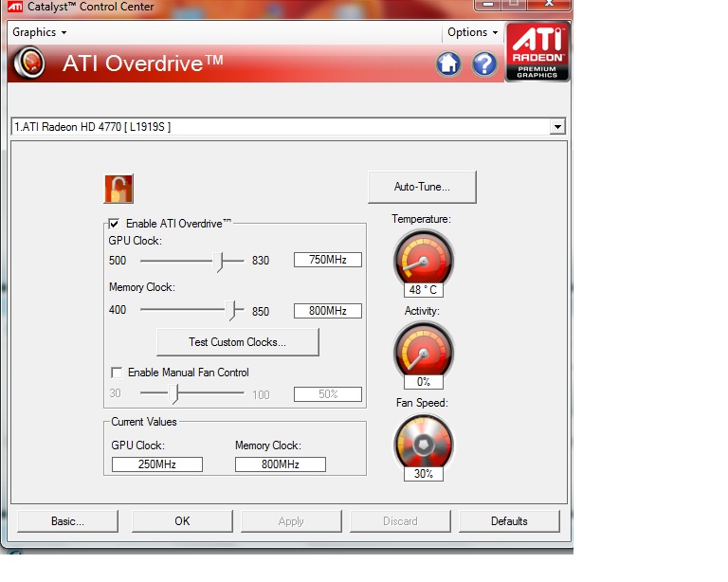Click the Home icon in header
The image size is (728, 582).
pos(448,64)
